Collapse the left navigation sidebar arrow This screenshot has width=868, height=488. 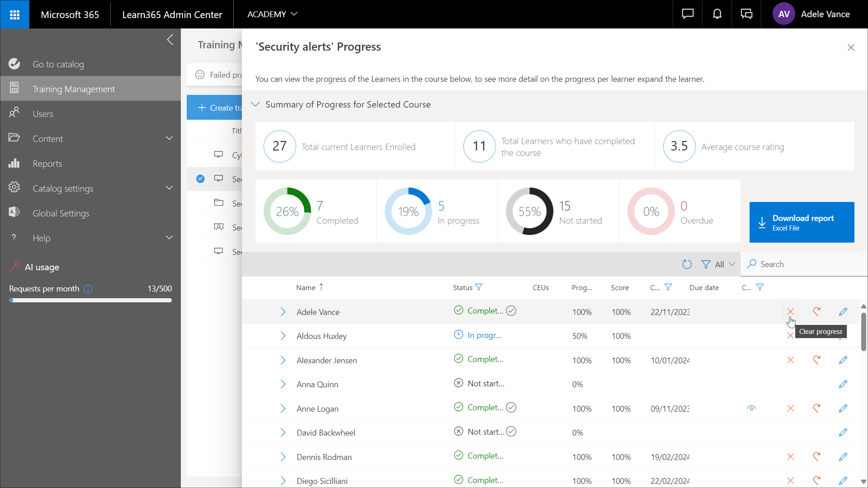pyautogui.click(x=170, y=40)
